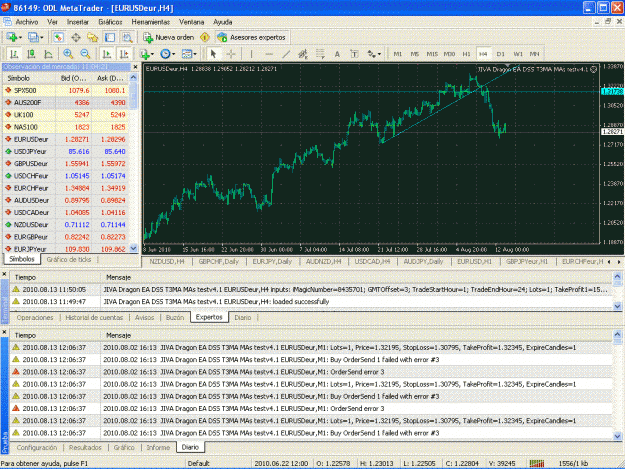The width and height of the screenshot is (625, 469).
Task: Click tester journal scrollbar up arrow
Action: click(617, 334)
